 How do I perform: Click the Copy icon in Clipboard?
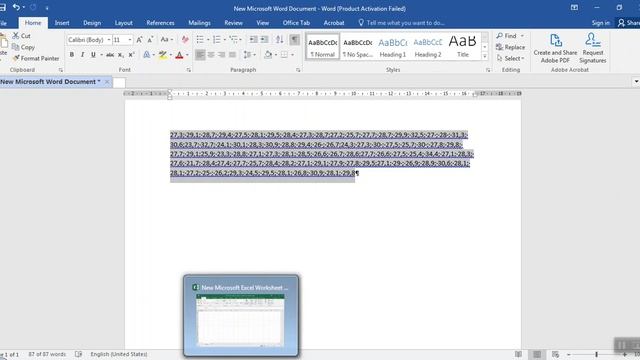click(16, 47)
